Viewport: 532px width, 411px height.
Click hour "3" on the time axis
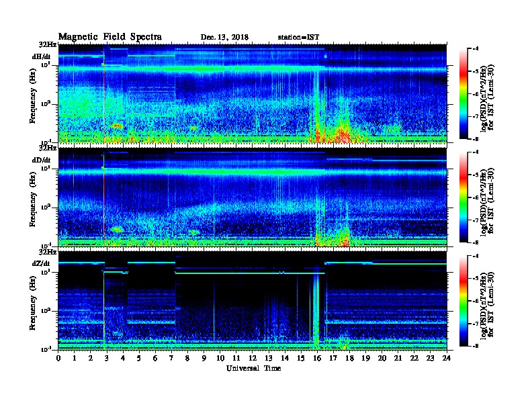tap(107, 358)
